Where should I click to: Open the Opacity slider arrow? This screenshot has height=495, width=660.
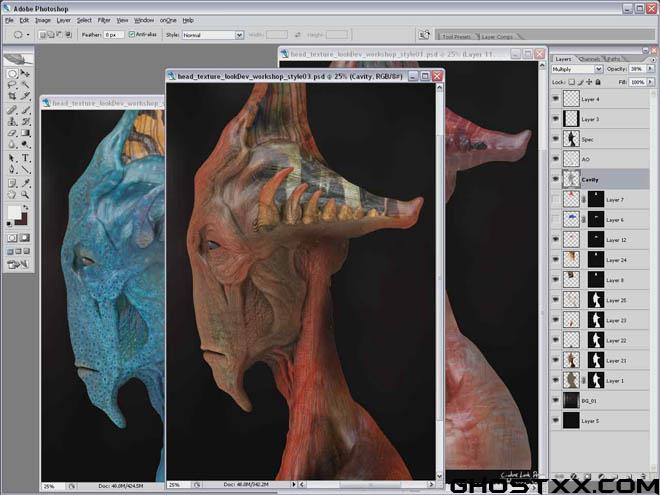click(651, 69)
